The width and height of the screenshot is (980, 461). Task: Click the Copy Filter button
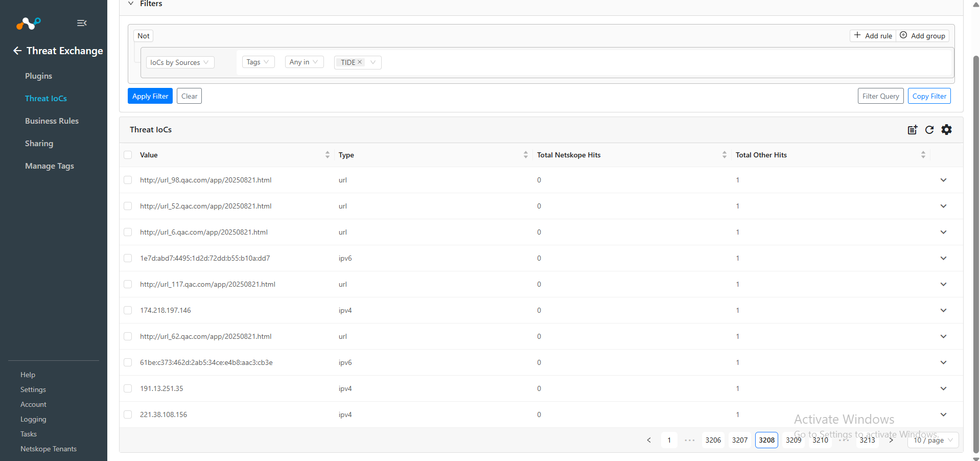(929, 96)
